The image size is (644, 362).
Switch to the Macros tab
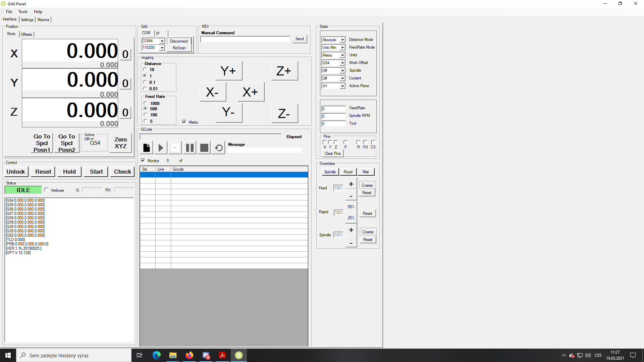coord(43,20)
